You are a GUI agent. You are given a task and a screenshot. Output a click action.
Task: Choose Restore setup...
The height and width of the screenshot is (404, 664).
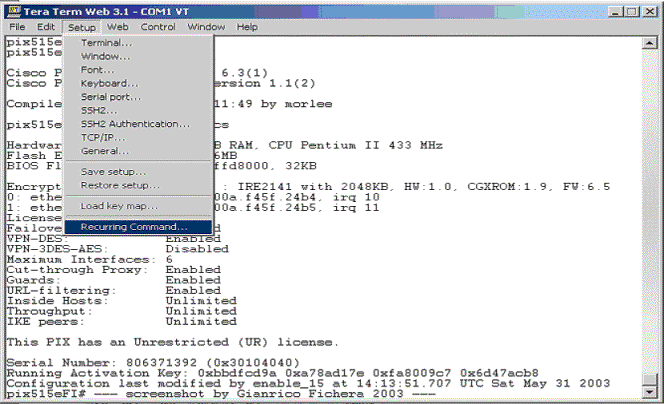[138, 185]
